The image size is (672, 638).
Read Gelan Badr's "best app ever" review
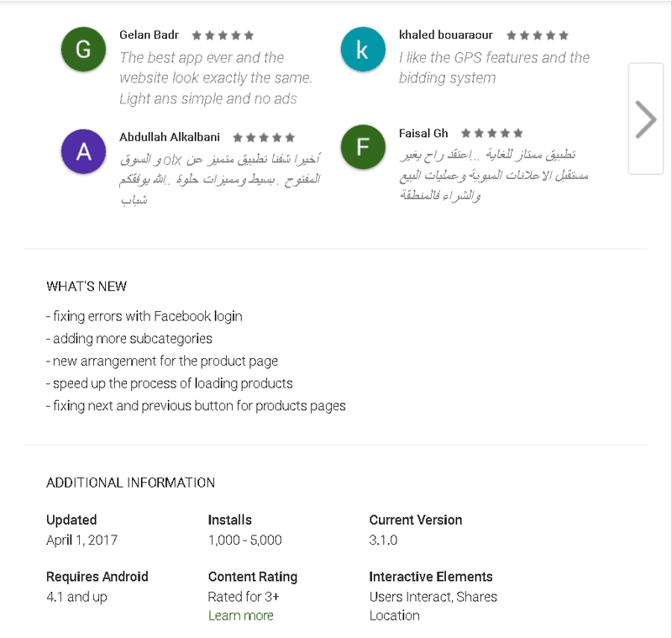215,78
